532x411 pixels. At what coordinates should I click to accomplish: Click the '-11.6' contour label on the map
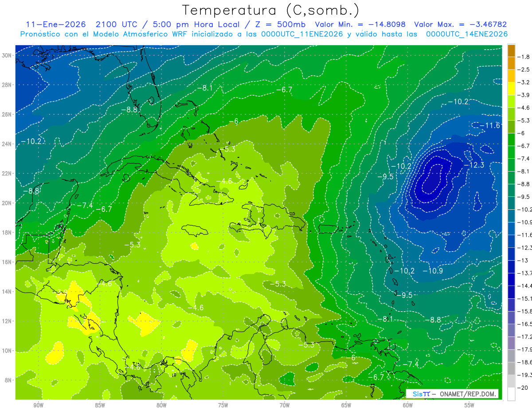point(489,125)
